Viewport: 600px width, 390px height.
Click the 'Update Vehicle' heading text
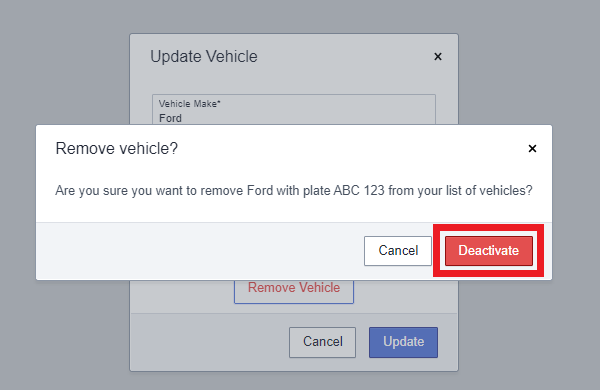pyautogui.click(x=204, y=57)
